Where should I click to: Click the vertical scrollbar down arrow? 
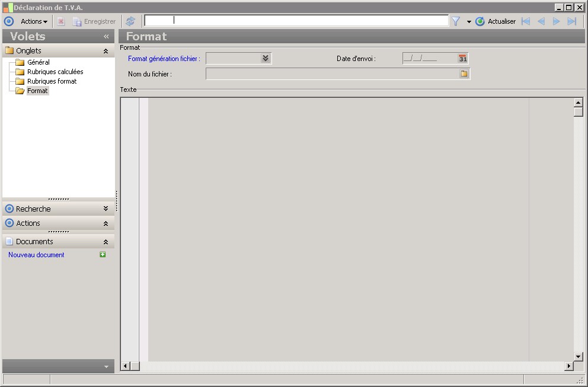pos(579,357)
